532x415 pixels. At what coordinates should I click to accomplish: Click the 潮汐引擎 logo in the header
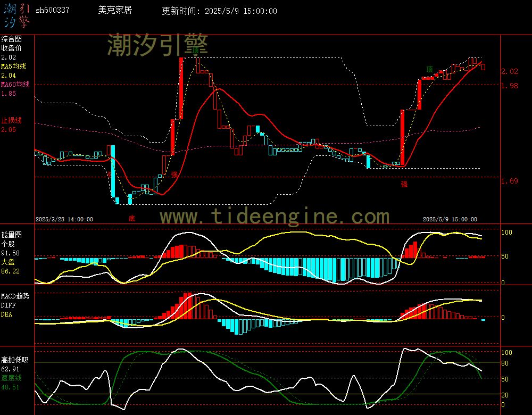click(x=17, y=15)
